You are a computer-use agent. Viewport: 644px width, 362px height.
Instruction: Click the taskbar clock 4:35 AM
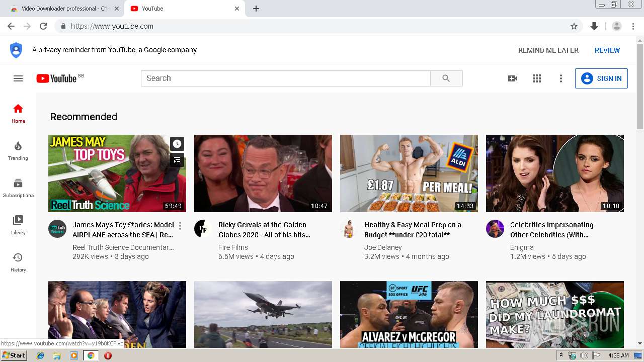point(618,355)
